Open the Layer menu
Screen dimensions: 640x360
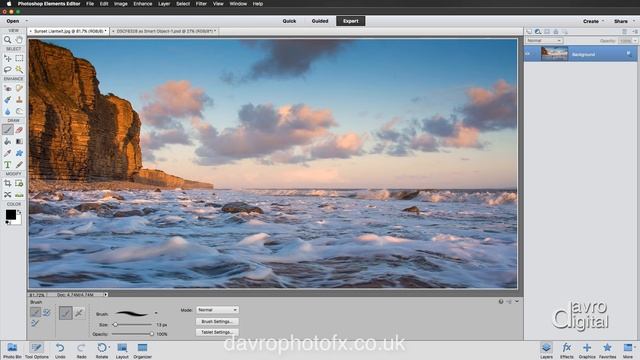(164, 4)
